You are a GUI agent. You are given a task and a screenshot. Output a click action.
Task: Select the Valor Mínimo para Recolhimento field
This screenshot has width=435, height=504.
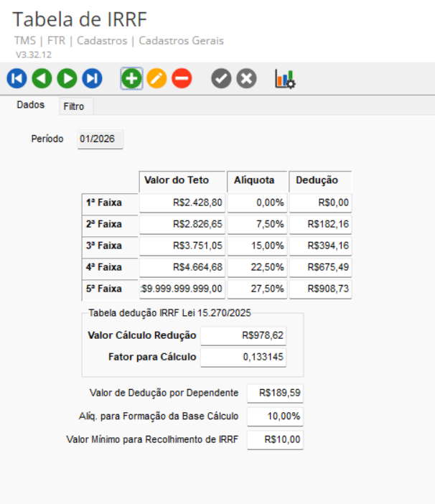click(274, 439)
